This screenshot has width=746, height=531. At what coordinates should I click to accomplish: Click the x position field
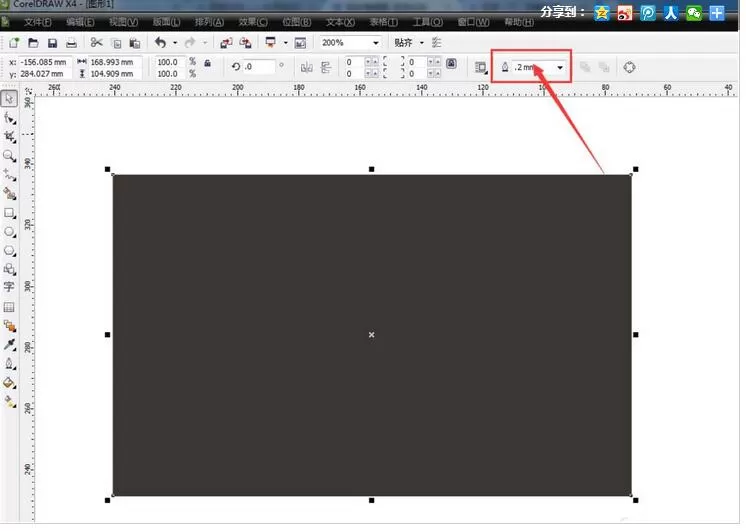45,62
